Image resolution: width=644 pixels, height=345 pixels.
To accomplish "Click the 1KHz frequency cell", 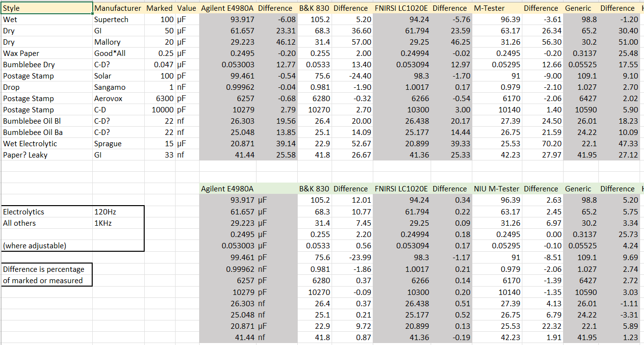I will pyautogui.click(x=118, y=223).
